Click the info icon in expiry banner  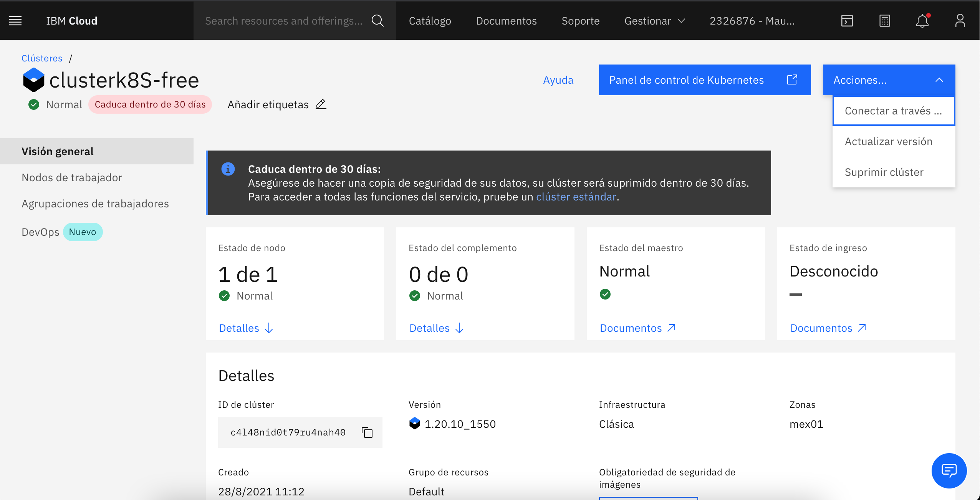click(x=228, y=169)
